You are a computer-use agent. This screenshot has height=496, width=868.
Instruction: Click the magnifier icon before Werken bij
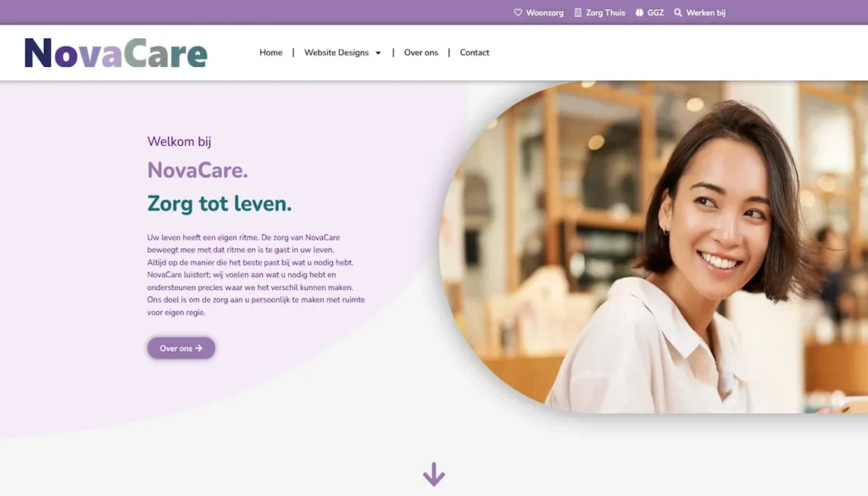pos(678,13)
